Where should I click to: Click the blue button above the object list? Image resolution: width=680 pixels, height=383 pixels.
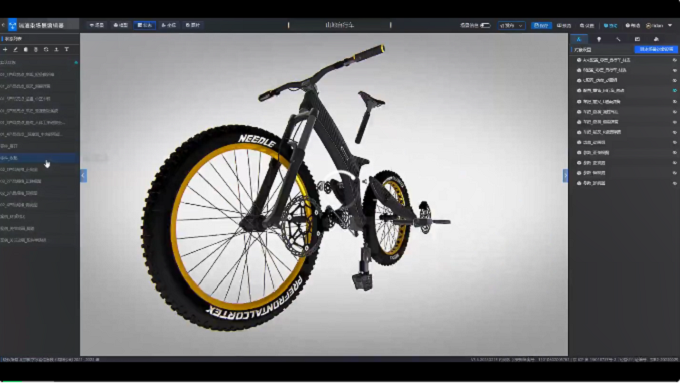(656, 49)
